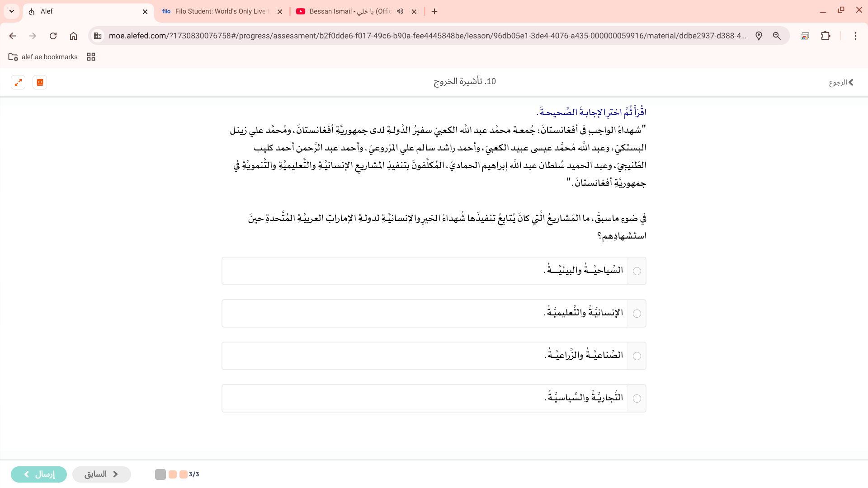Choose the التجارية والسياسية radio button
Image resolution: width=868 pixels, height=488 pixels.
point(637,399)
